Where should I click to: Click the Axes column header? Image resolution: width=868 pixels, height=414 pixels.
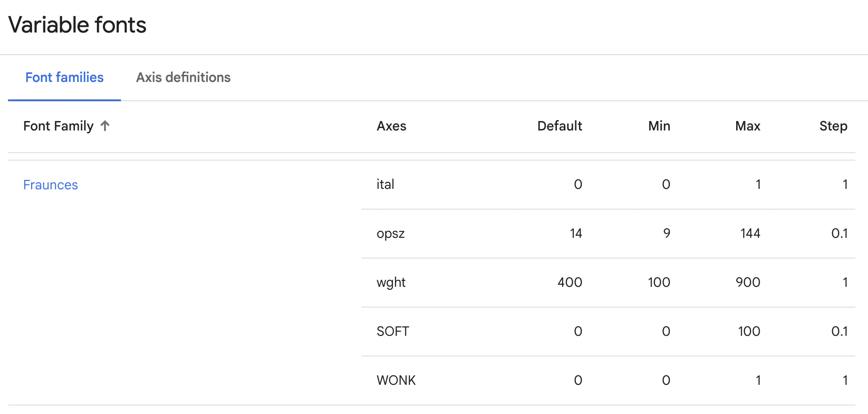pos(391,126)
